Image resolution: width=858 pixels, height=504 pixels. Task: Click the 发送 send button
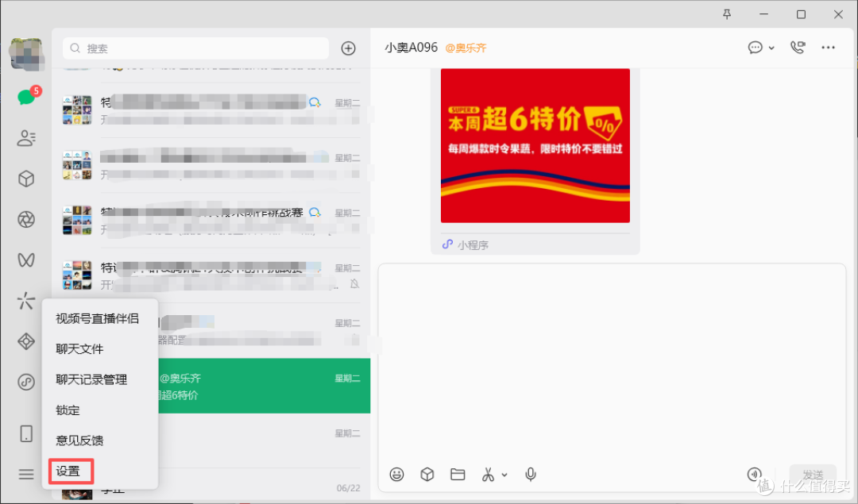[813, 475]
